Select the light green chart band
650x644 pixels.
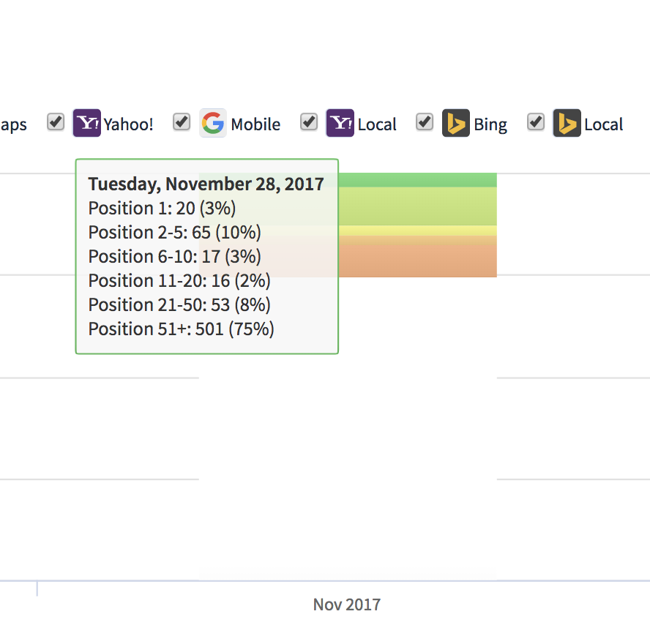point(417,206)
